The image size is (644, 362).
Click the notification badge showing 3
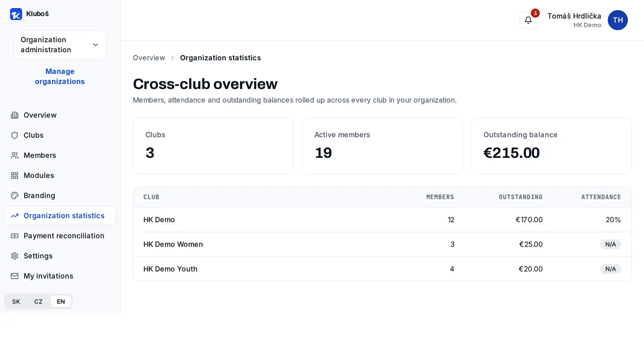point(535,13)
